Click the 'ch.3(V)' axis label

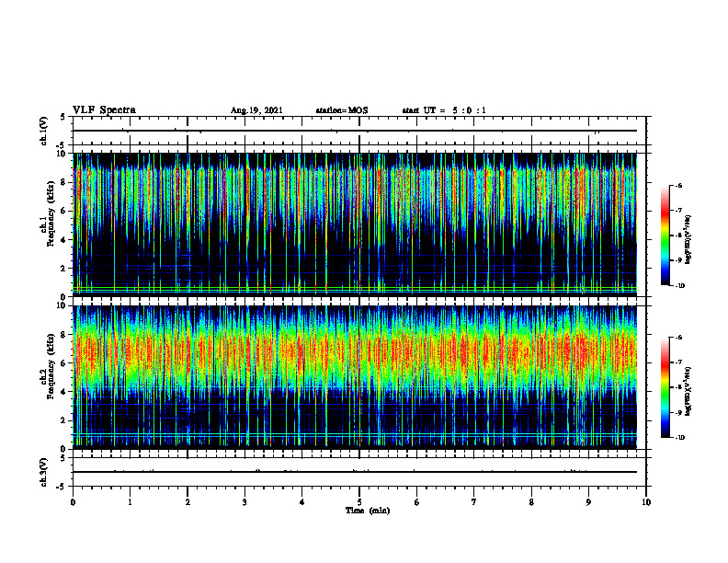tap(44, 472)
